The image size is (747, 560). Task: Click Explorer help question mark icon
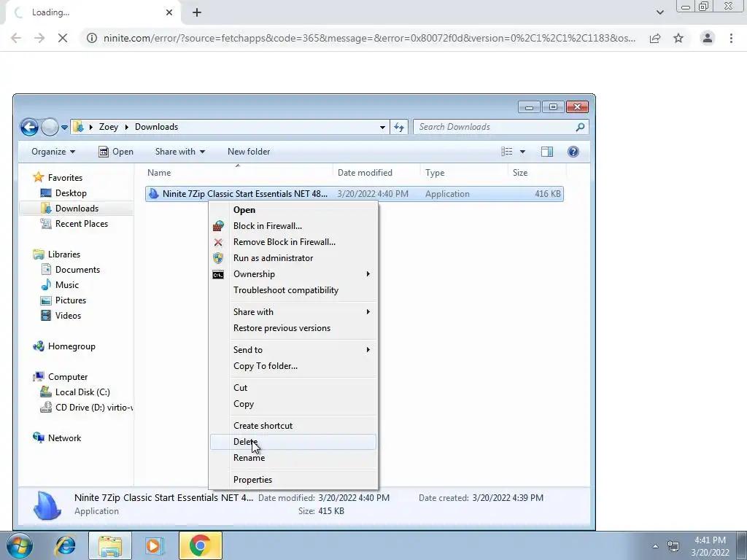point(573,152)
